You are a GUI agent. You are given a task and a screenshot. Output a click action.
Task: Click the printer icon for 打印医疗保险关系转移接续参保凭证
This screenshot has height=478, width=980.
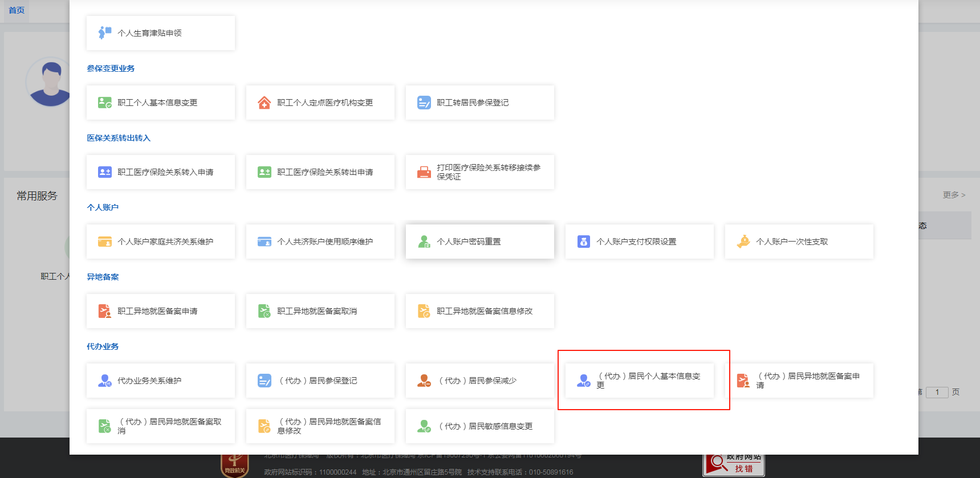tap(424, 171)
